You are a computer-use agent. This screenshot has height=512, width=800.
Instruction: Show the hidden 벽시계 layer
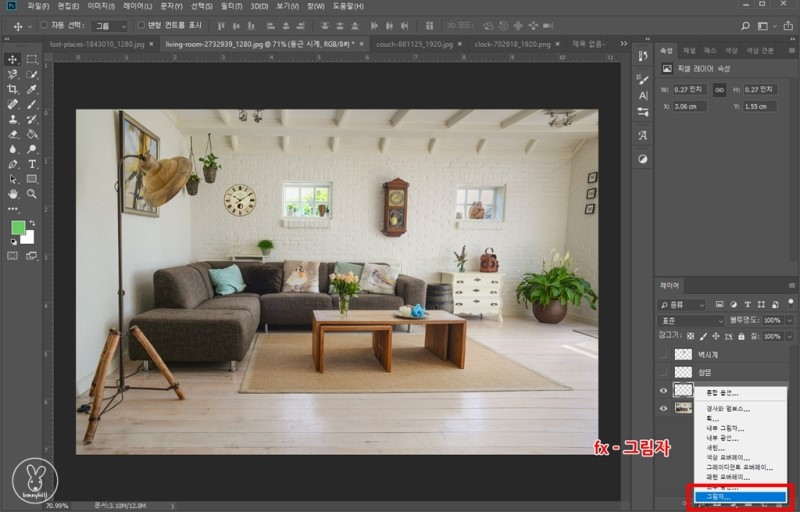pos(663,354)
